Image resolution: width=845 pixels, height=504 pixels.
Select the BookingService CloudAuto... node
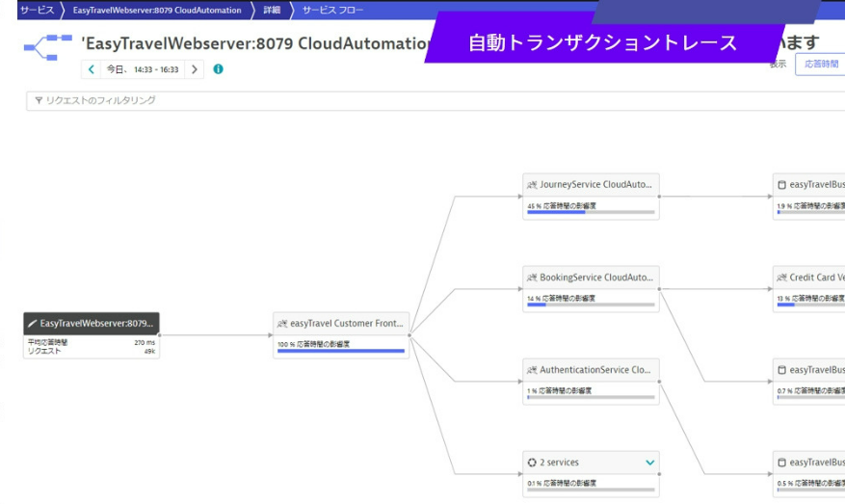tap(591, 289)
